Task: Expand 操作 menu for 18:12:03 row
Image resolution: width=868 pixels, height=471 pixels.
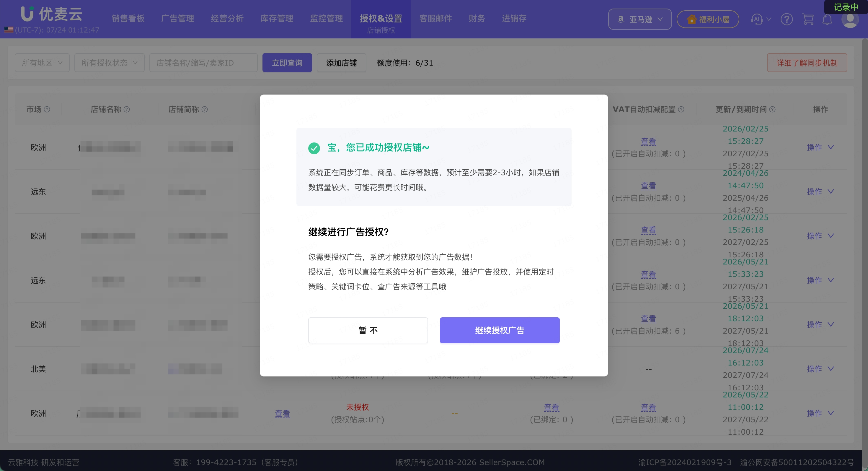Action: click(820, 325)
